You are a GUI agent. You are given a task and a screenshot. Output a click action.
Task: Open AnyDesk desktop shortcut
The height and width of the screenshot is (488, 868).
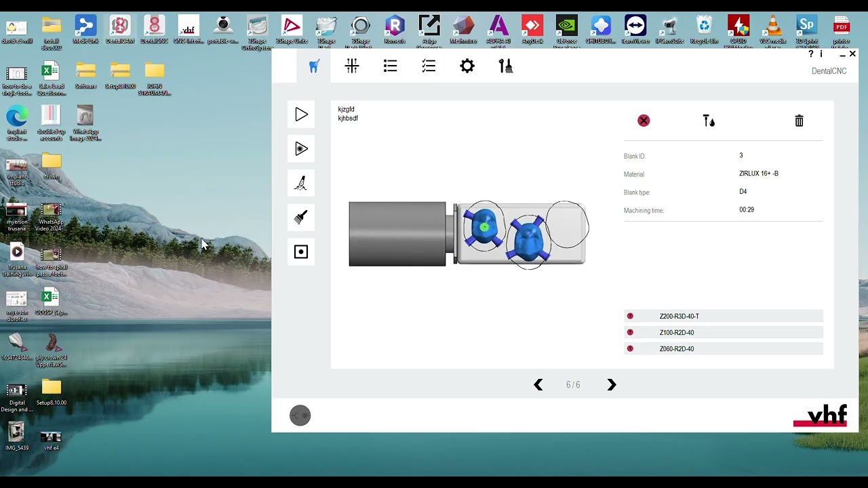click(532, 30)
